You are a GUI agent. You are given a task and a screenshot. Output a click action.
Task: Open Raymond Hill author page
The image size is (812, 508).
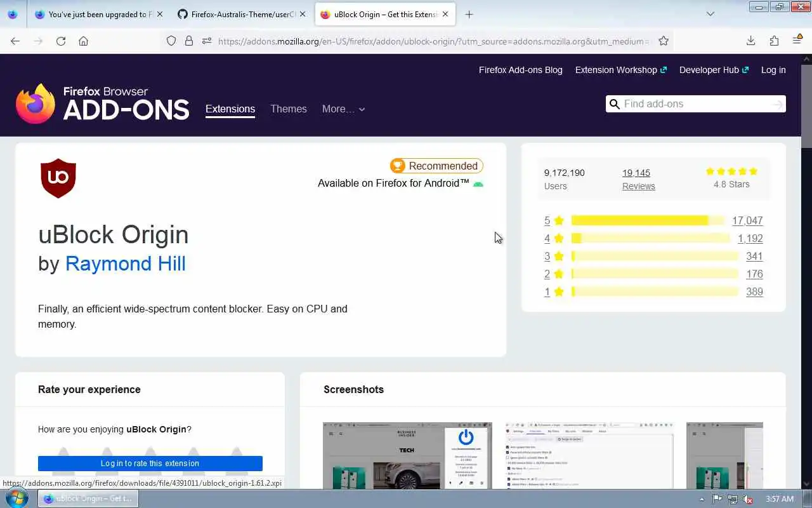tap(126, 263)
